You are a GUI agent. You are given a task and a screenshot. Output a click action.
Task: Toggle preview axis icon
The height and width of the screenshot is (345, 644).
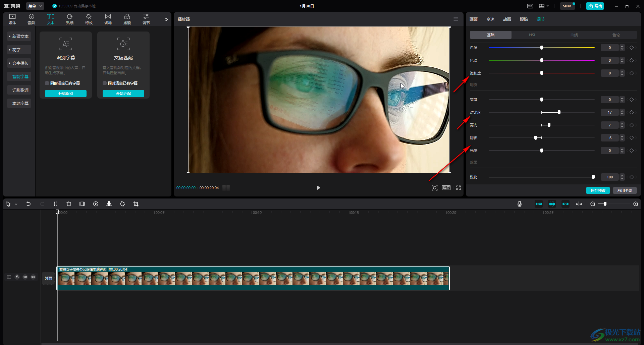(579, 204)
